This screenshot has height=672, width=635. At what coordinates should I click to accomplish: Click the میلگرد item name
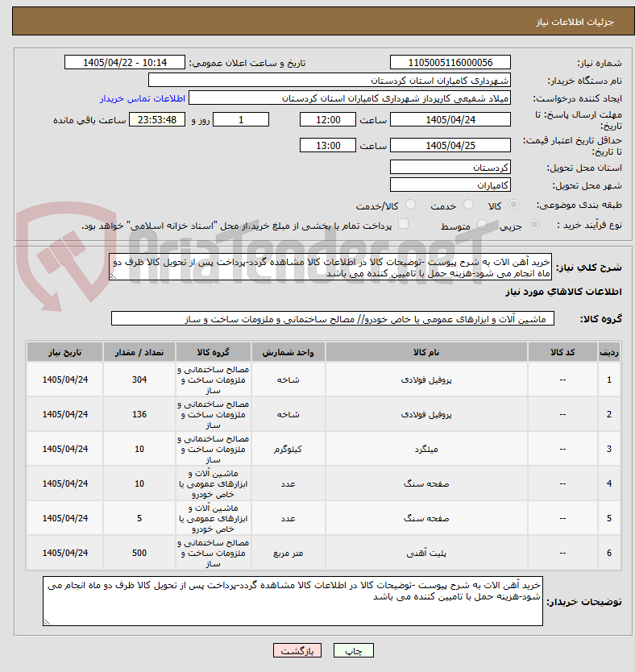click(x=426, y=449)
